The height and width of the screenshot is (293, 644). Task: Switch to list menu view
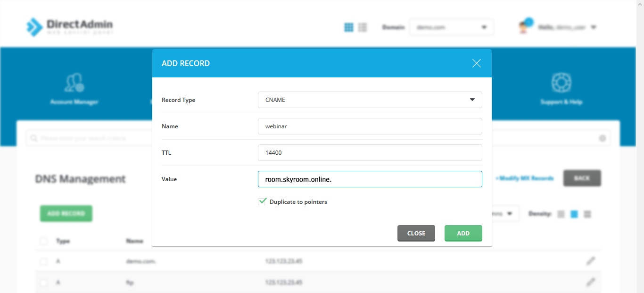tap(363, 27)
